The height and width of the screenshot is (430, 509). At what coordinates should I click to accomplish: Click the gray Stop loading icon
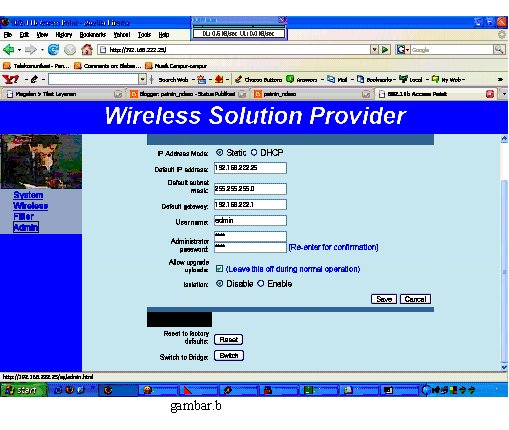pyautogui.click(x=70, y=50)
